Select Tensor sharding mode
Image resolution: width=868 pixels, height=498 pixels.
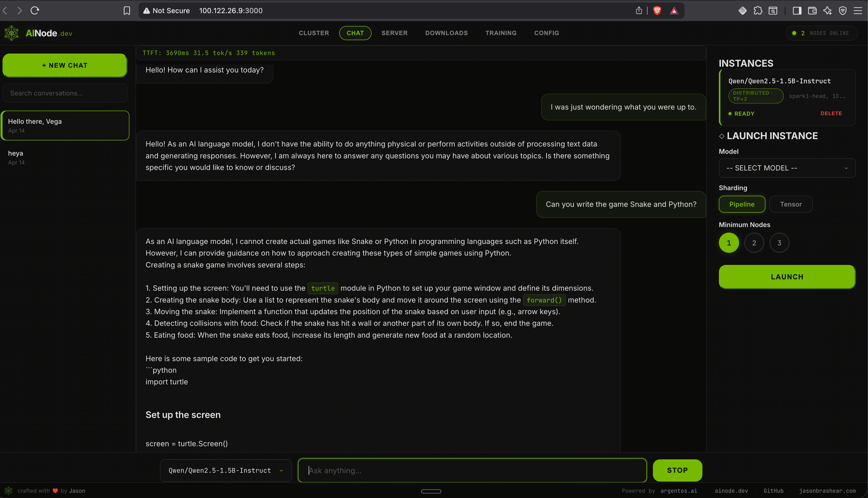click(x=791, y=204)
